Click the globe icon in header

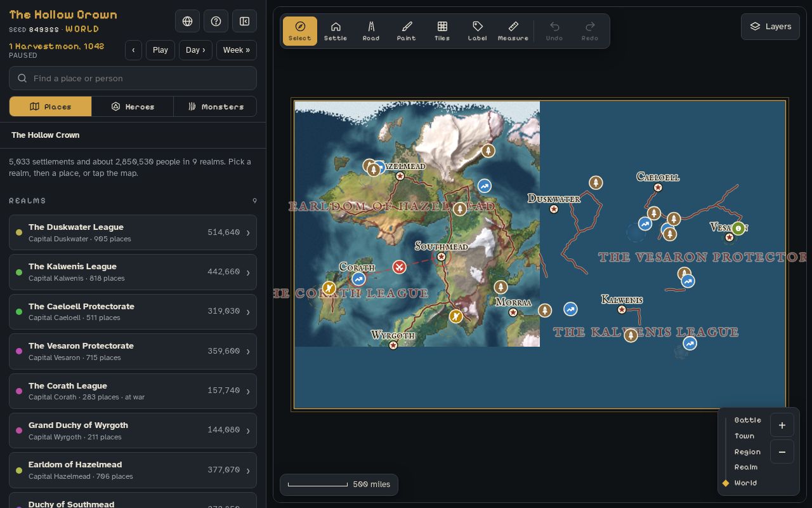187,21
